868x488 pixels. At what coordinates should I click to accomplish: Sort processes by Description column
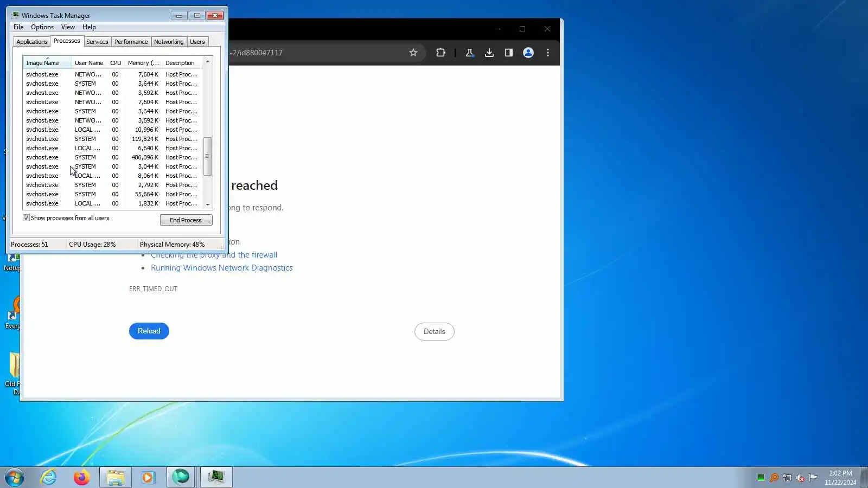[x=182, y=63]
